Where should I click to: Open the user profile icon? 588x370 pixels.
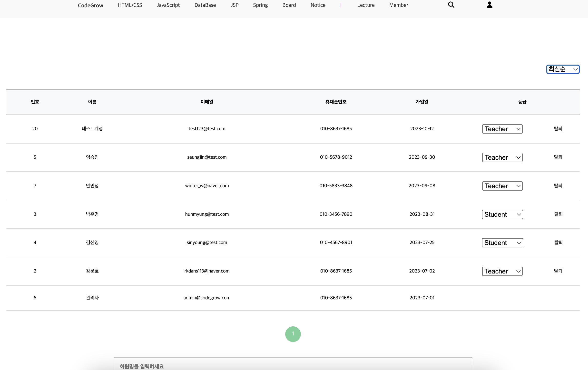pos(490,5)
